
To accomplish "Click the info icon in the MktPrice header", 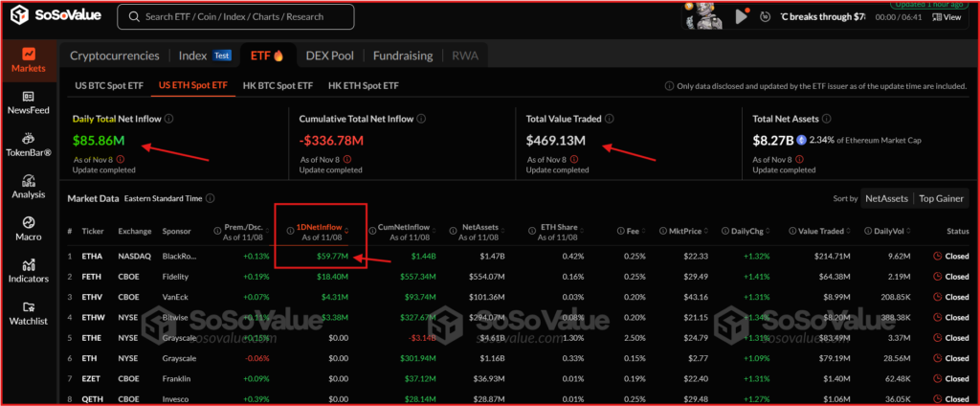I will coord(664,231).
